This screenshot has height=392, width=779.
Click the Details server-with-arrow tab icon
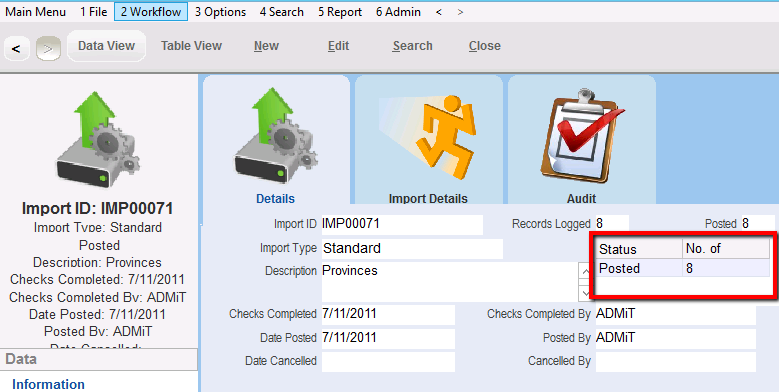point(276,137)
